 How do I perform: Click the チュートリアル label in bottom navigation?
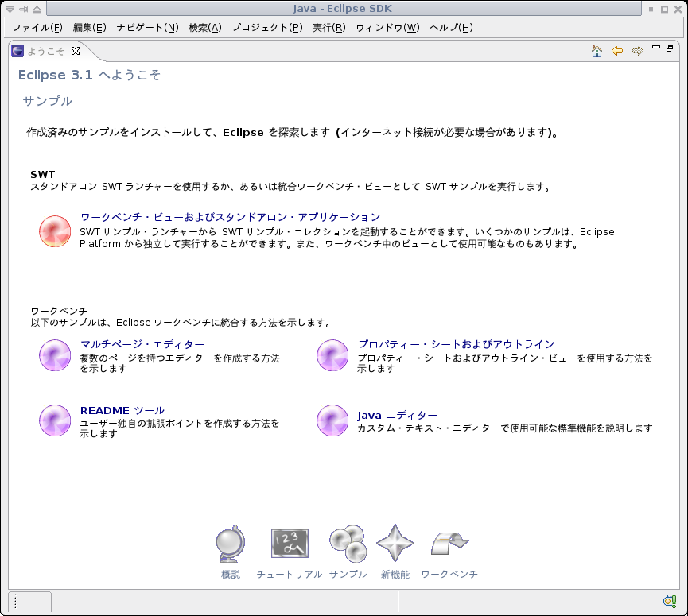[x=290, y=575]
